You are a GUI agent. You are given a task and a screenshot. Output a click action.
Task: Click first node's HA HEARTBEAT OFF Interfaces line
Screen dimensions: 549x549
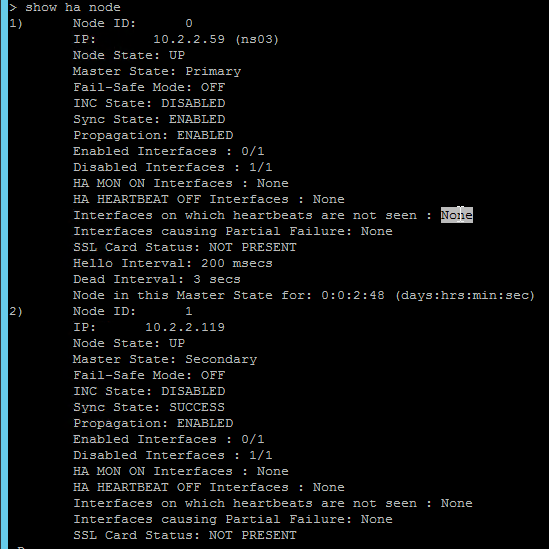pos(209,199)
